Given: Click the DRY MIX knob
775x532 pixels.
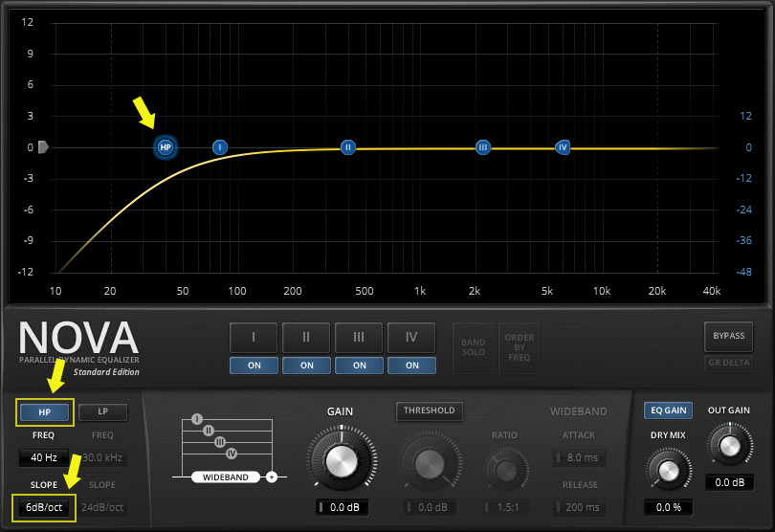Looking at the screenshot, I should click(668, 470).
